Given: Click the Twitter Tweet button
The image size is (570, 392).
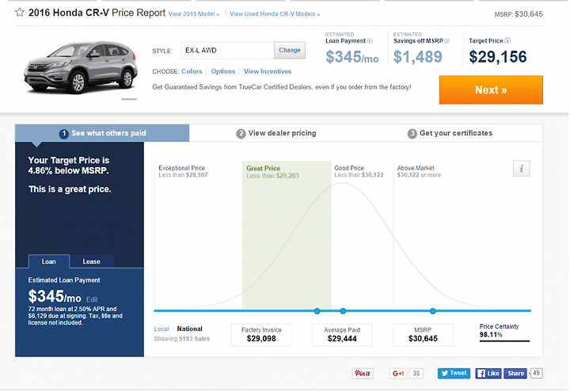Looking at the screenshot, I should click(x=454, y=373).
